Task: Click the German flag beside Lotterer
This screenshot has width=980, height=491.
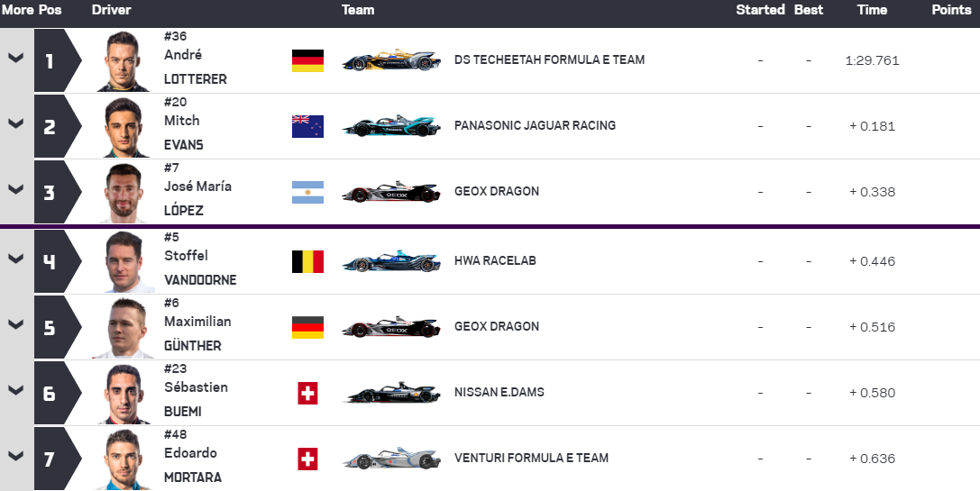Action: (307, 60)
